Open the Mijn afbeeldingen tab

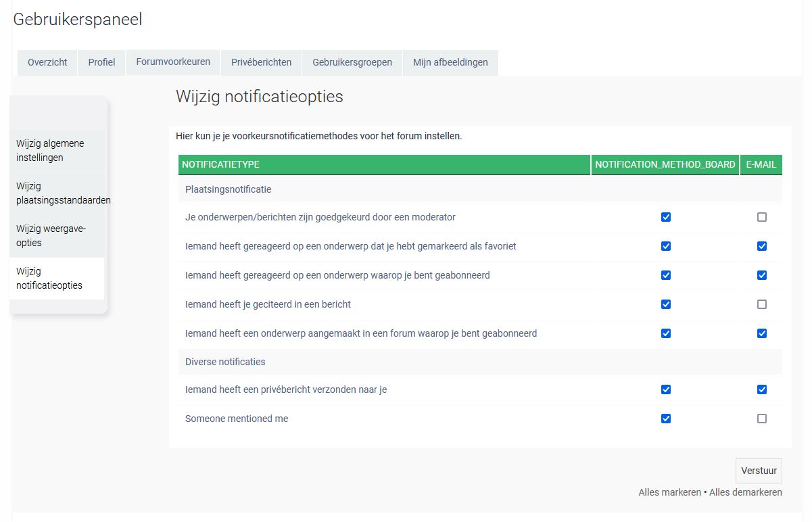coord(450,62)
